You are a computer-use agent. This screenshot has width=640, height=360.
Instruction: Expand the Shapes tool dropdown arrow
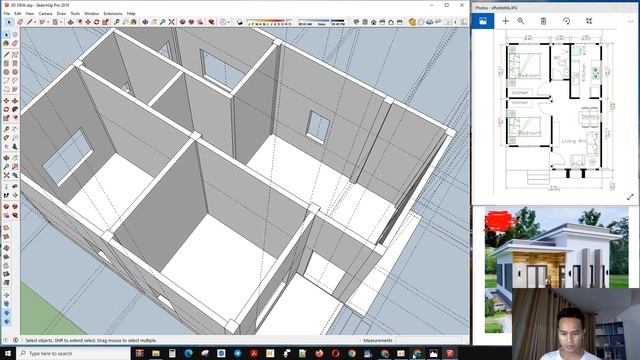pyautogui.click(x=61, y=22)
